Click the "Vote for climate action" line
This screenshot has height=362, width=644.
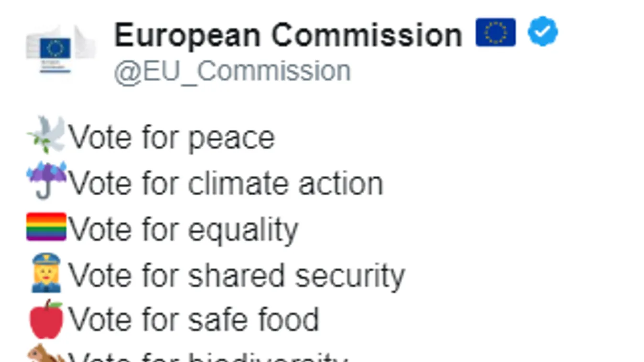coord(226,183)
